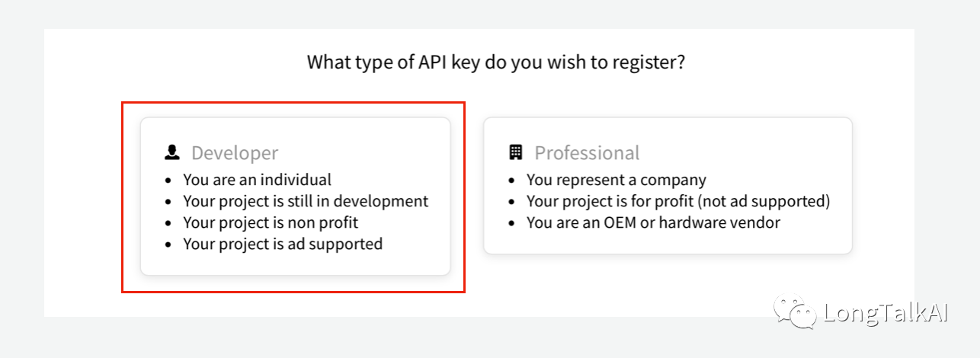The height and width of the screenshot is (358, 980).
Task: Click the Professional building icon
Action: pyautogui.click(x=516, y=152)
